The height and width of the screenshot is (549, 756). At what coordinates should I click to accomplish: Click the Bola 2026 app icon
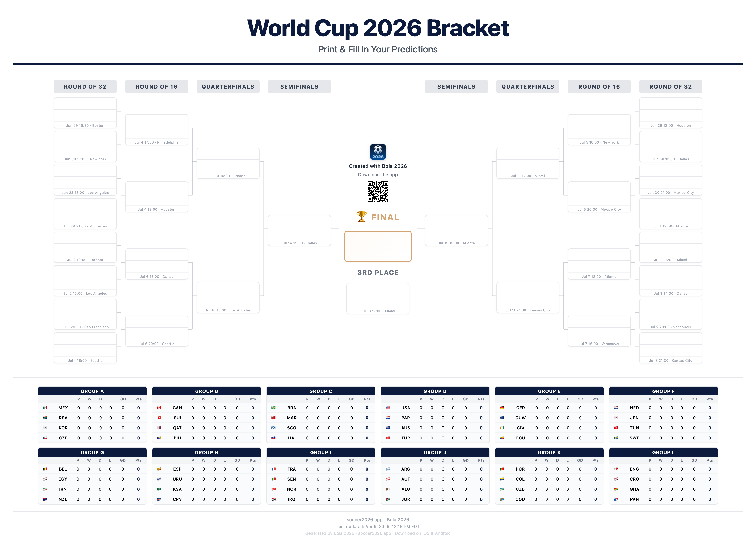378,152
